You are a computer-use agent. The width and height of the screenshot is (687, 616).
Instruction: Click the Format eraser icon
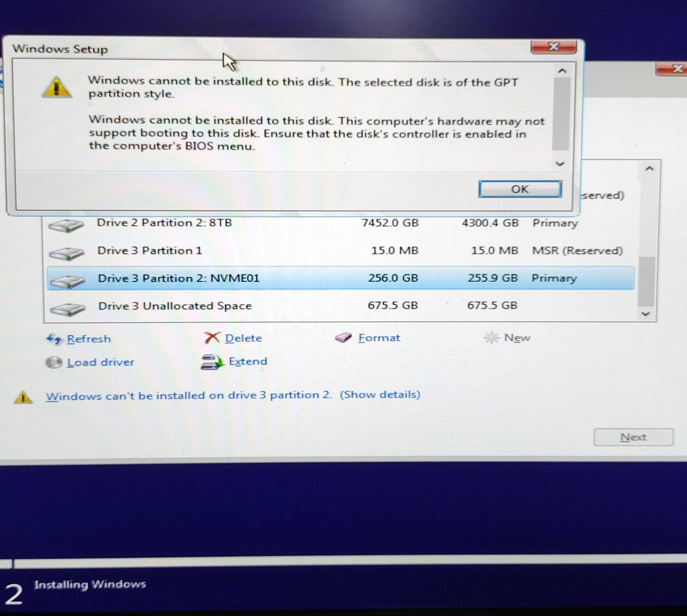click(343, 338)
